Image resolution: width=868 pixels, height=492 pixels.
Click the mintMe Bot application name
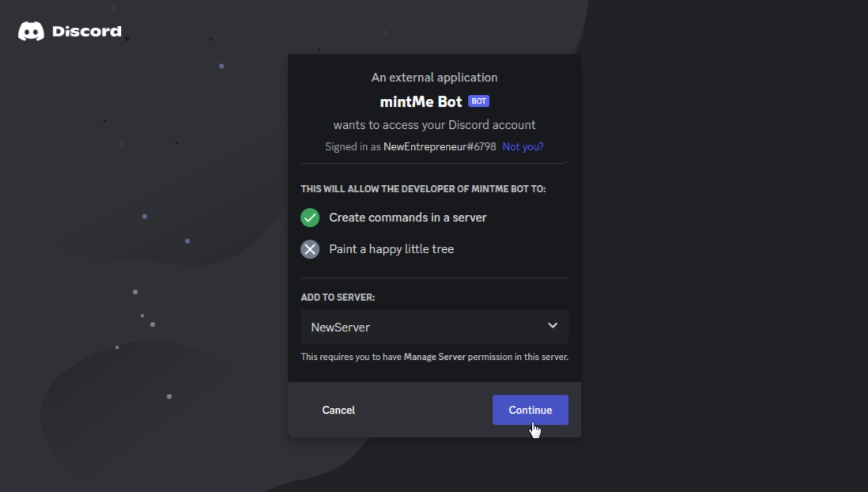coord(421,102)
